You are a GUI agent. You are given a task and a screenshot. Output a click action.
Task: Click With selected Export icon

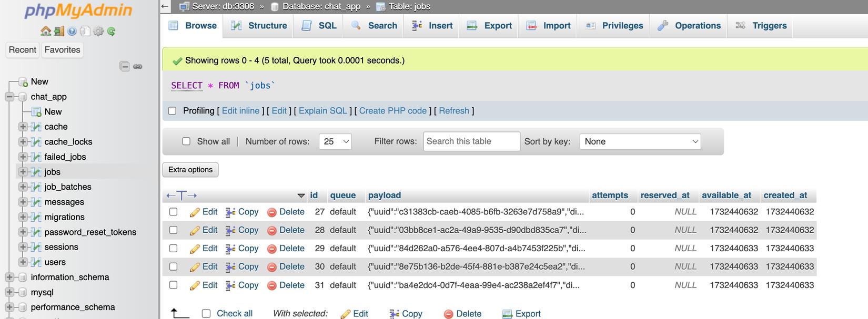pos(507,314)
